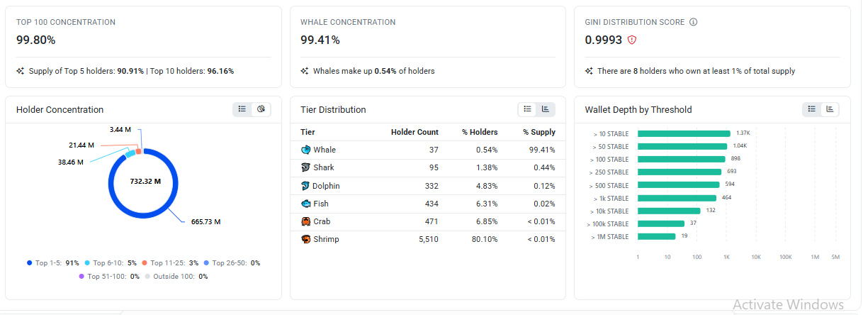Click the Crab tier icon
The image size is (868, 315).
(305, 221)
